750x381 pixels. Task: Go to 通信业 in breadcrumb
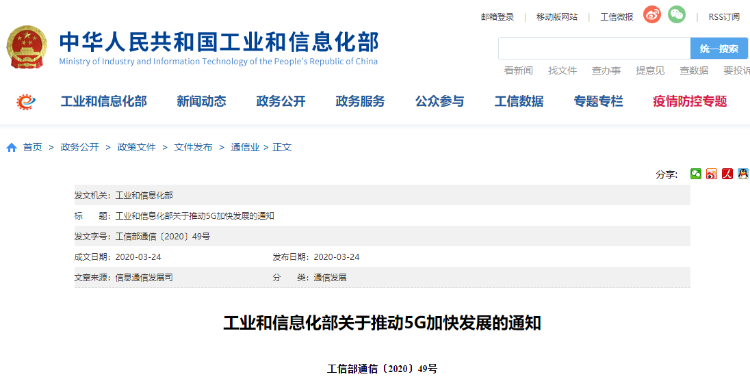tap(245, 147)
